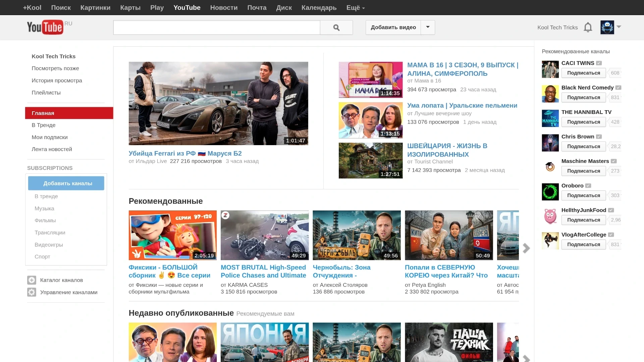Open Maschine Masters channel avatar

(550, 167)
